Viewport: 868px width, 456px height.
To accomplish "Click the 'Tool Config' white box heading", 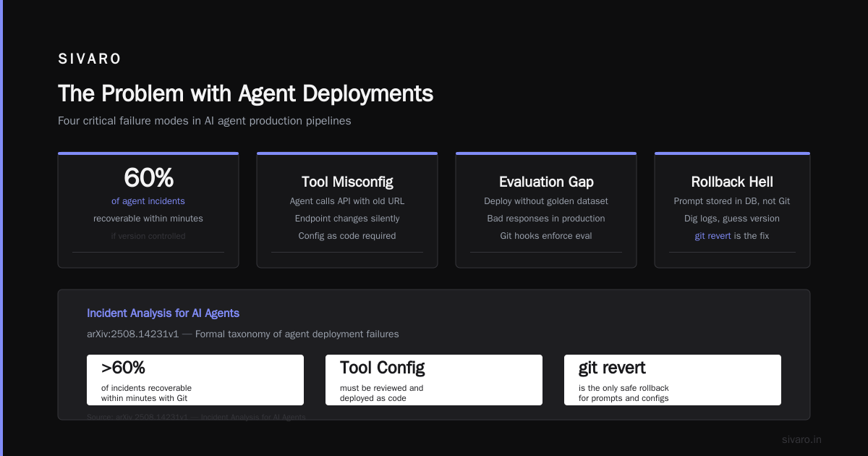I will tap(382, 368).
